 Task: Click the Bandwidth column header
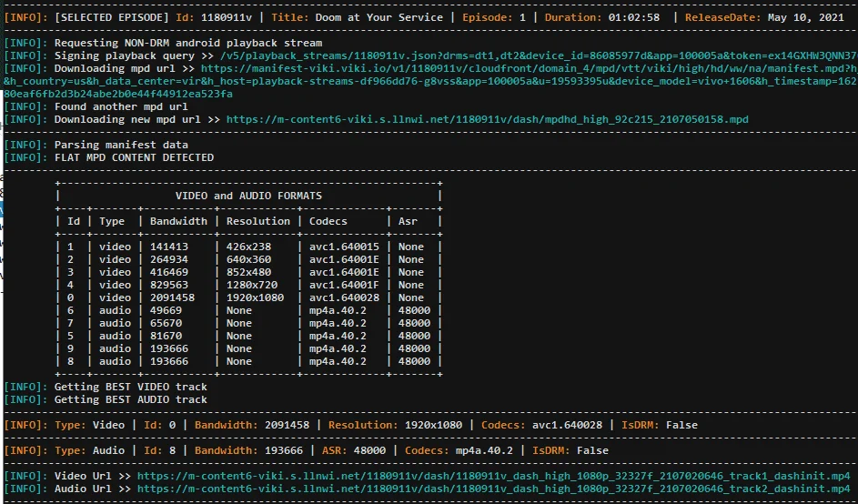pos(178,222)
